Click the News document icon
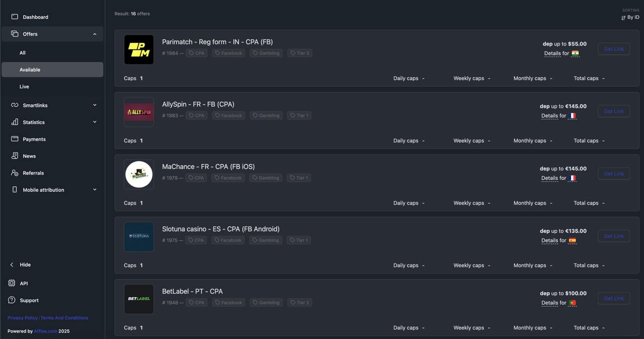This screenshot has width=644, height=339. click(x=15, y=156)
